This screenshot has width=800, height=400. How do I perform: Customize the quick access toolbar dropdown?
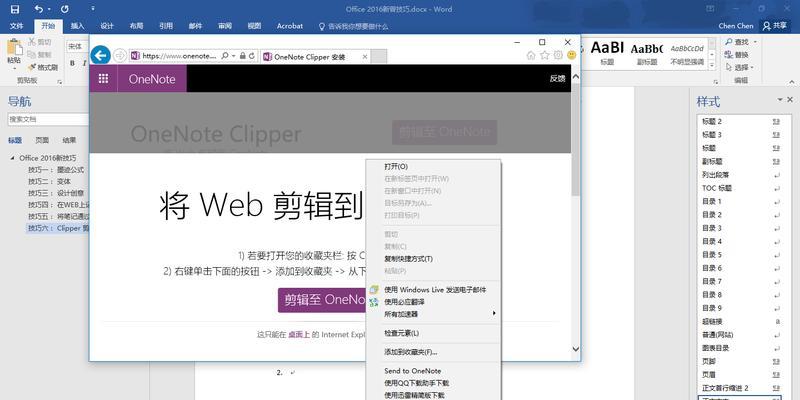click(x=93, y=9)
